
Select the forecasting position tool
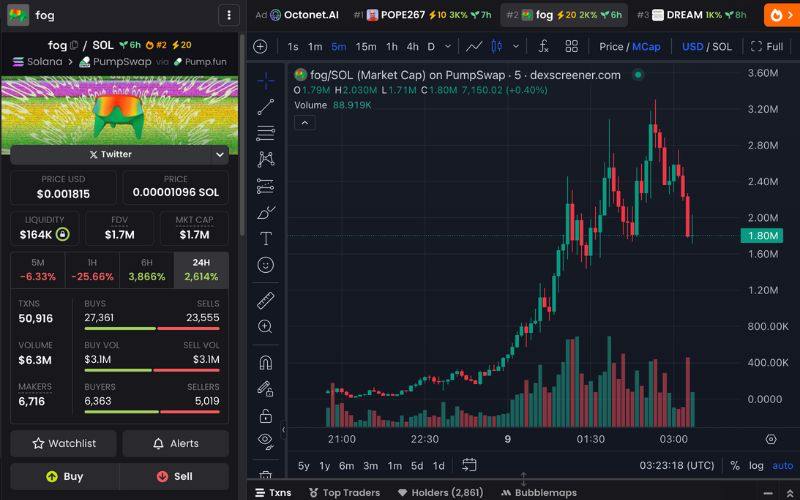(x=266, y=186)
